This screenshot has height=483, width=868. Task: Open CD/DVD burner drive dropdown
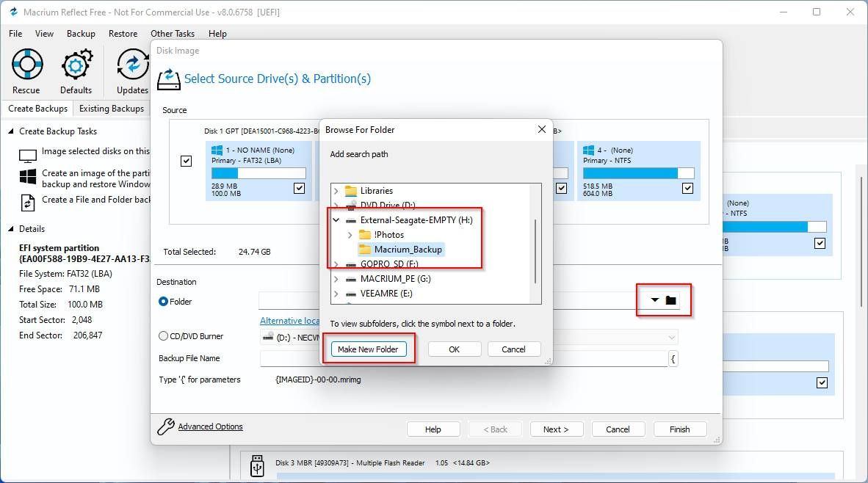coord(671,337)
